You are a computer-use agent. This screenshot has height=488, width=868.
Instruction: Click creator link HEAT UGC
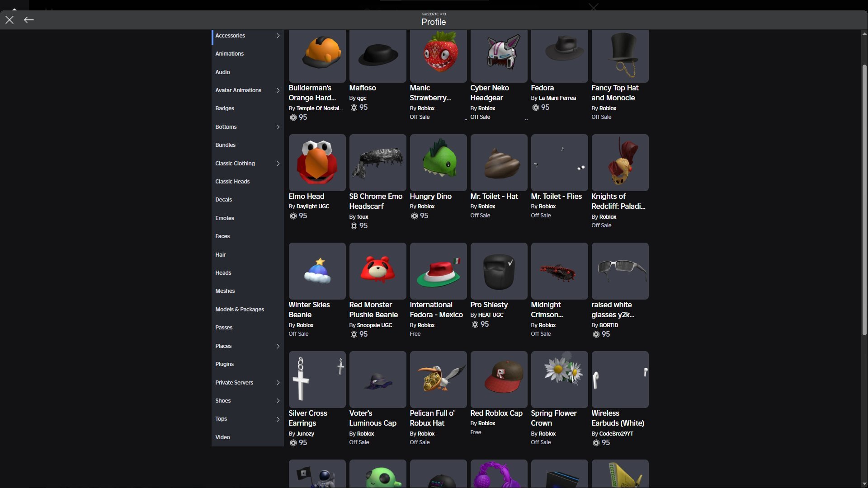[491, 315]
